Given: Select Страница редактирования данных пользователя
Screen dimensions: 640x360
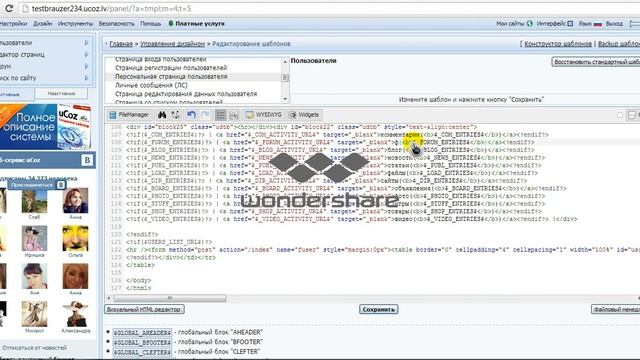Looking at the screenshot, I should pyautogui.click(x=186, y=94).
